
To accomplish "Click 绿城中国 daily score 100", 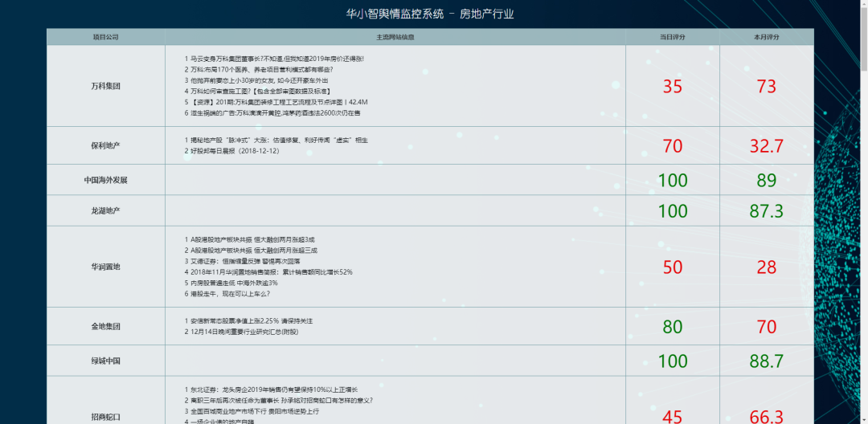I will (x=673, y=361).
